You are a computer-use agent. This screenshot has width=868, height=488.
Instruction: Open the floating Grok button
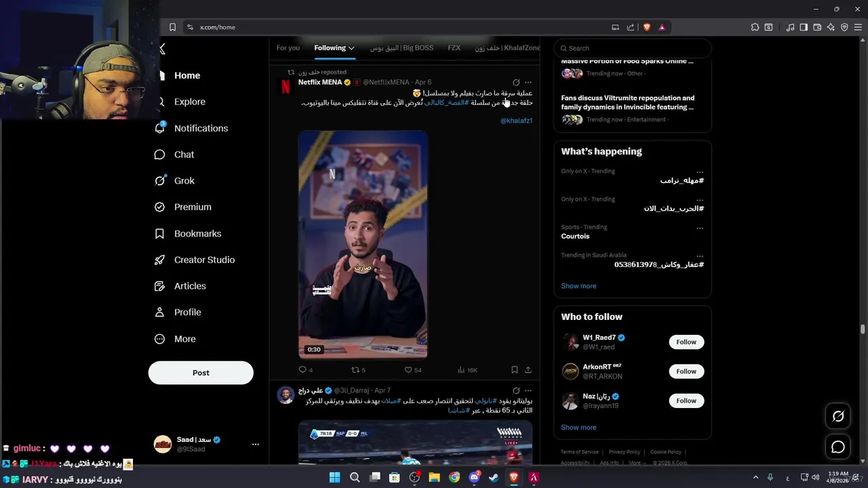[x=838, y=416]
